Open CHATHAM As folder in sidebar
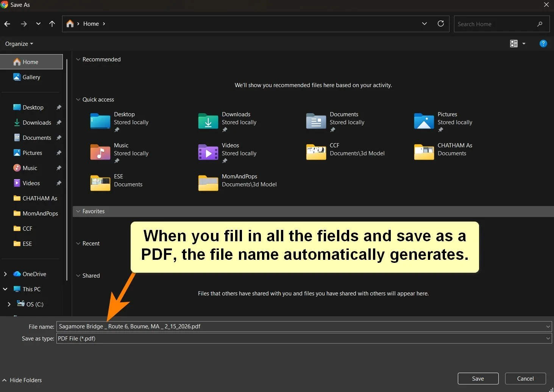The image size is (554, 392). (35, 198)
